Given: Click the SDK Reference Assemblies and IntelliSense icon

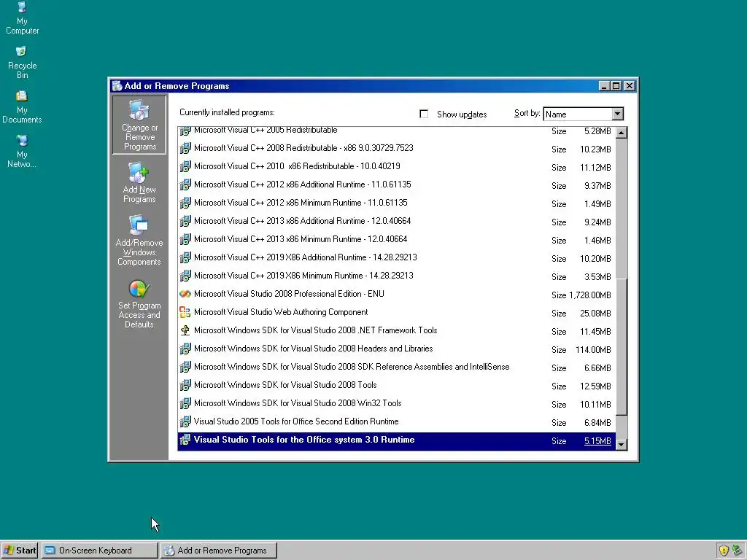Looking at the screenshot, I should (x=185, y=367).
